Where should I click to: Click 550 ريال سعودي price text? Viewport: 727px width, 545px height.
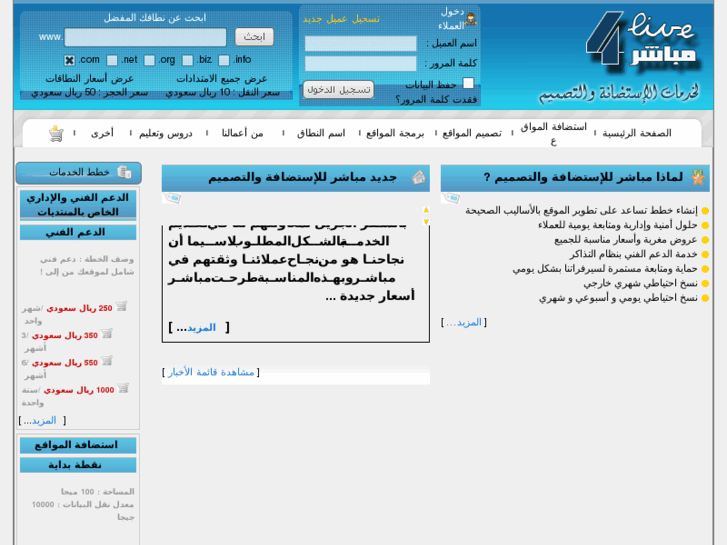click(65, 363)
